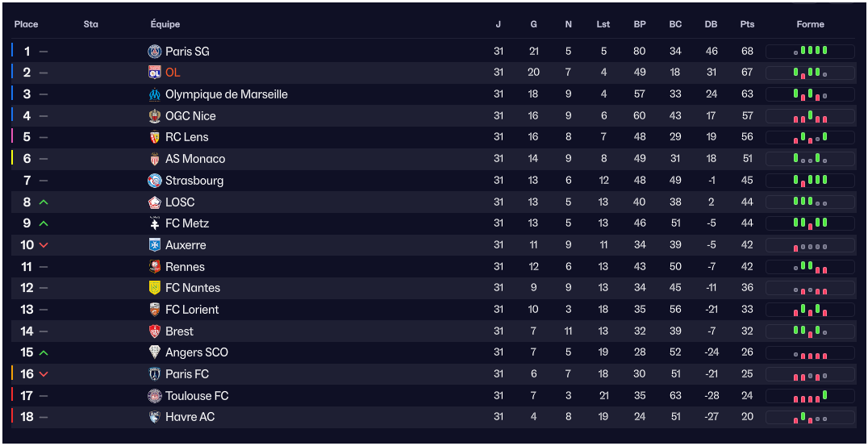Viewport: 868px width, 446px height.
Task: Click the Havre AC club crest
Action: click(x=155, y=417)
